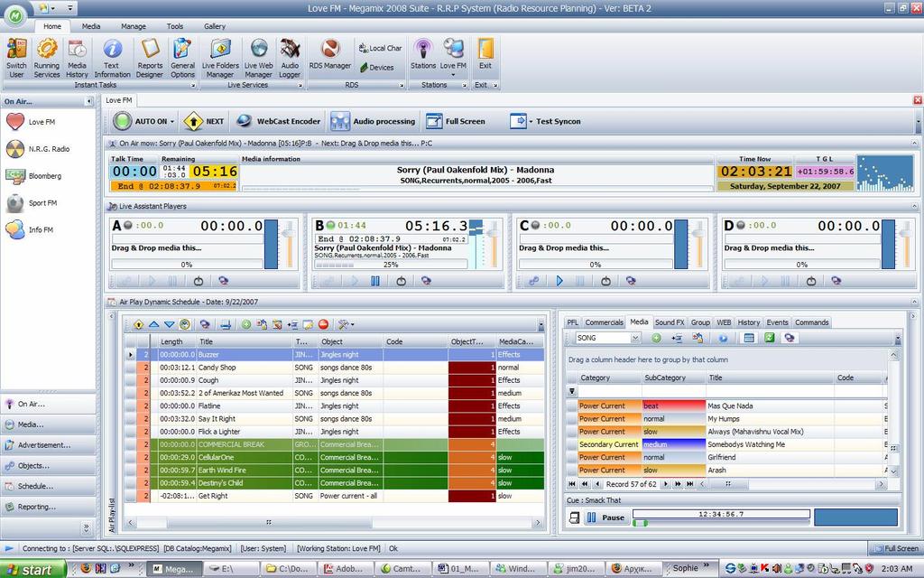Open Devices in RDS group

pos(376,68)
